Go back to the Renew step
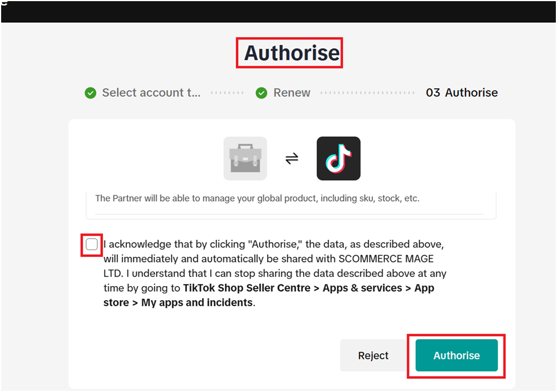 point(292,93)
